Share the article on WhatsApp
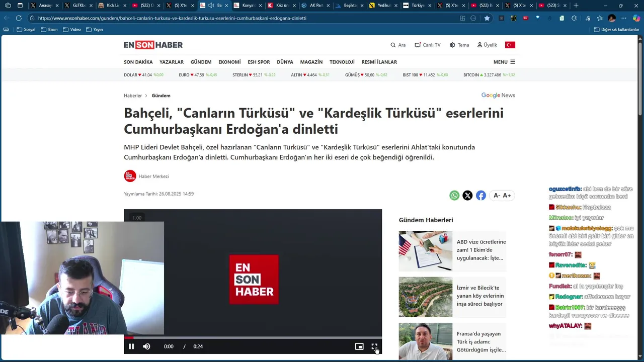The image size is (644, 362). pos(454,196)
